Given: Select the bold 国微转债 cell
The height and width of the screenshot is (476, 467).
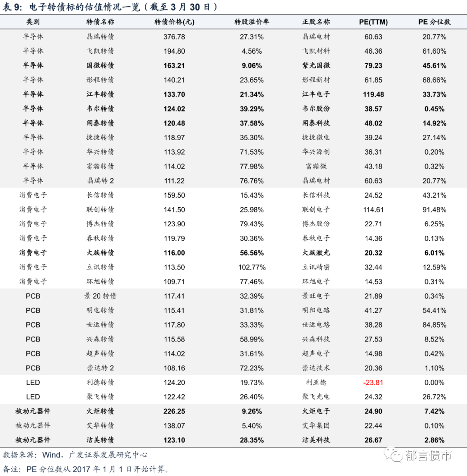Looking at the screenshot, I should (100, 65).
